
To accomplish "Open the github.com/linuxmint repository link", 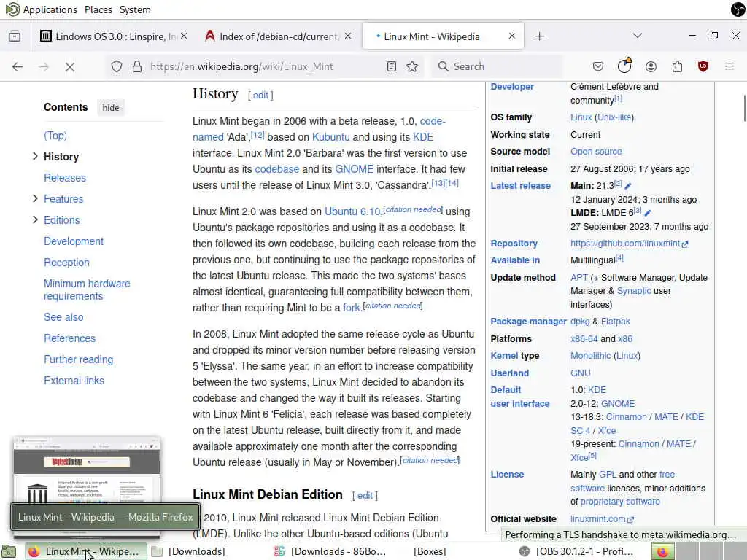I will [629, 244].
